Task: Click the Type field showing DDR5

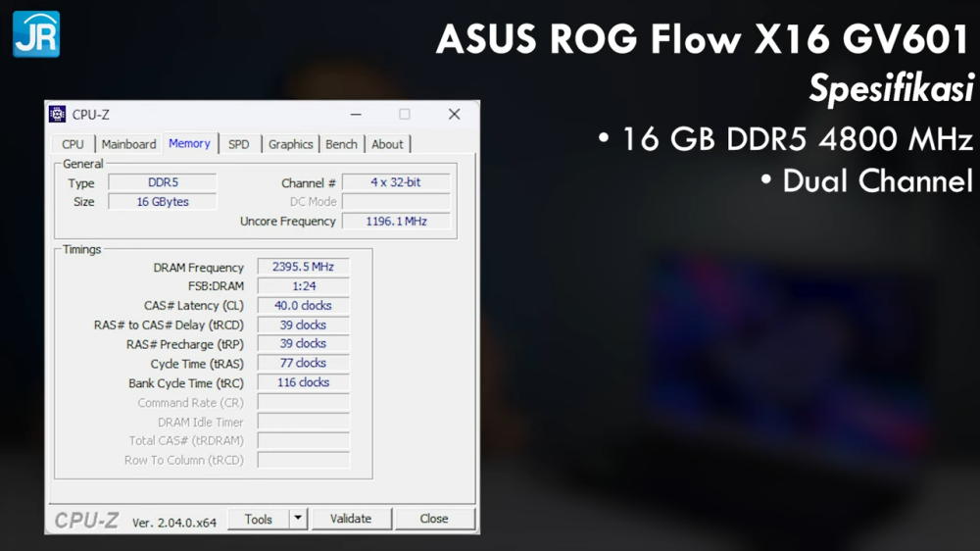Action: [x=163, y=182]
